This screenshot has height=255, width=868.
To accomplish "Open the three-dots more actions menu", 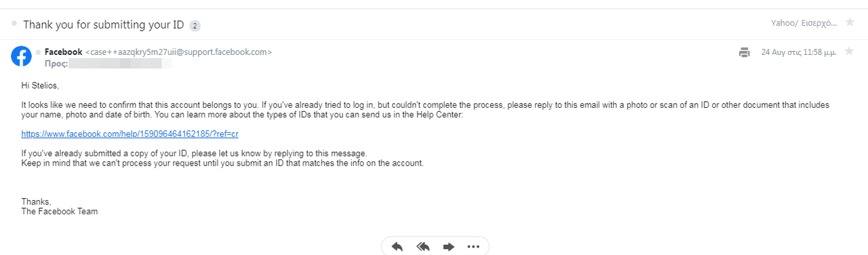I will pos(473,247).
